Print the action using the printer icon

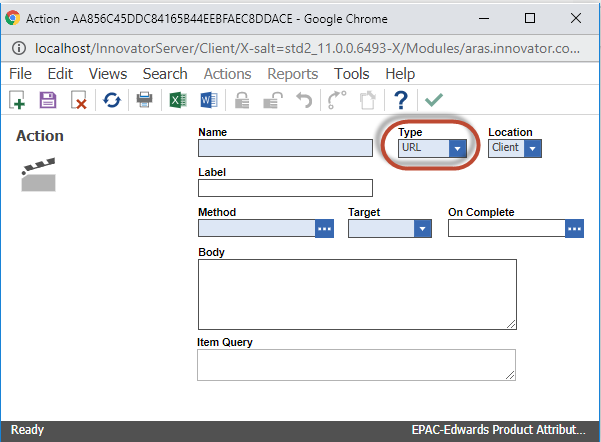(x=144, y=100)
